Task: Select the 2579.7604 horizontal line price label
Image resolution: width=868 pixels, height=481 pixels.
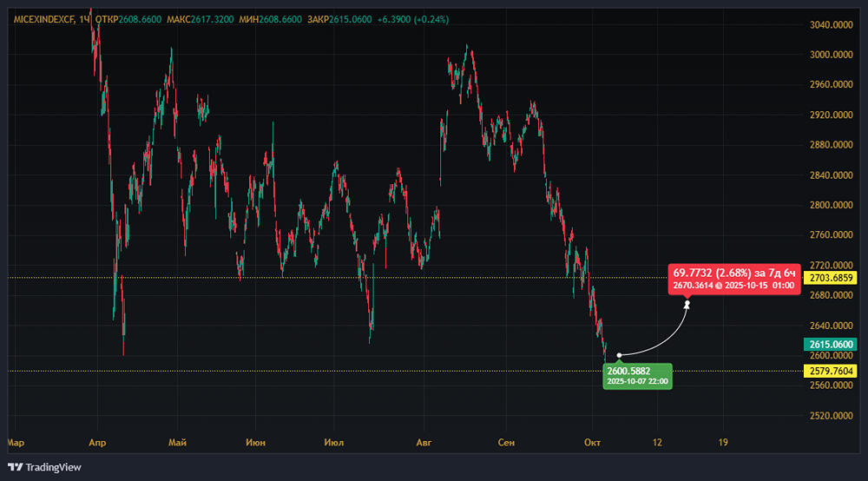Action: (832, 371)
